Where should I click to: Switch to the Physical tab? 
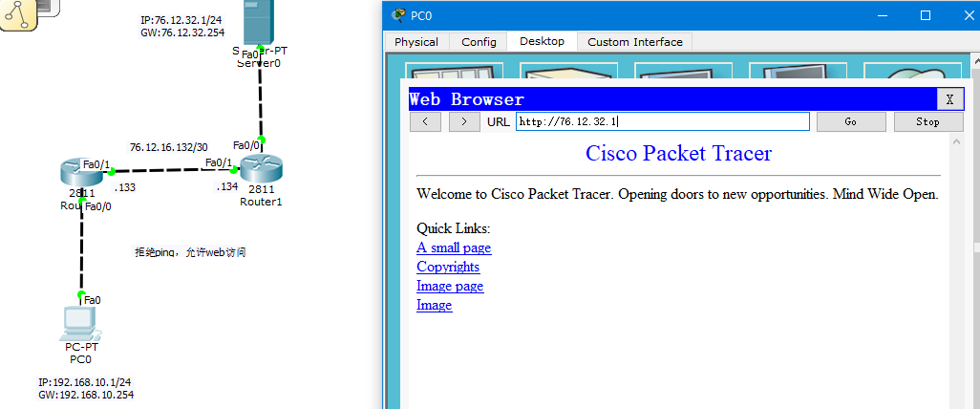point(416,42)
